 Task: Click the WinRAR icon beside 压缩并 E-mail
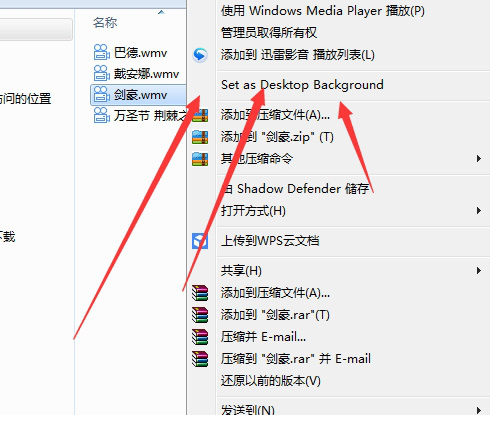[x=200, y=337]
